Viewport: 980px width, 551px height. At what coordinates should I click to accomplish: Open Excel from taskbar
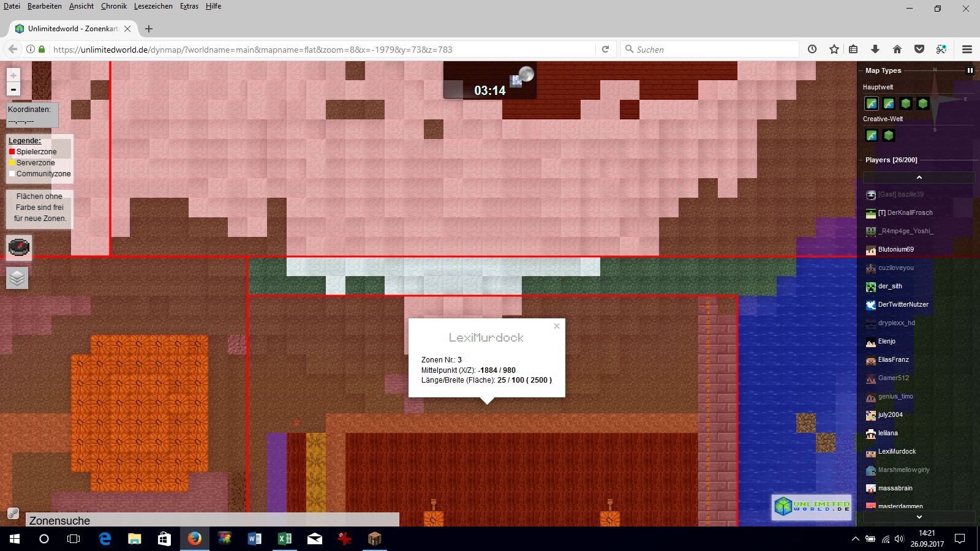click(285, 539)
